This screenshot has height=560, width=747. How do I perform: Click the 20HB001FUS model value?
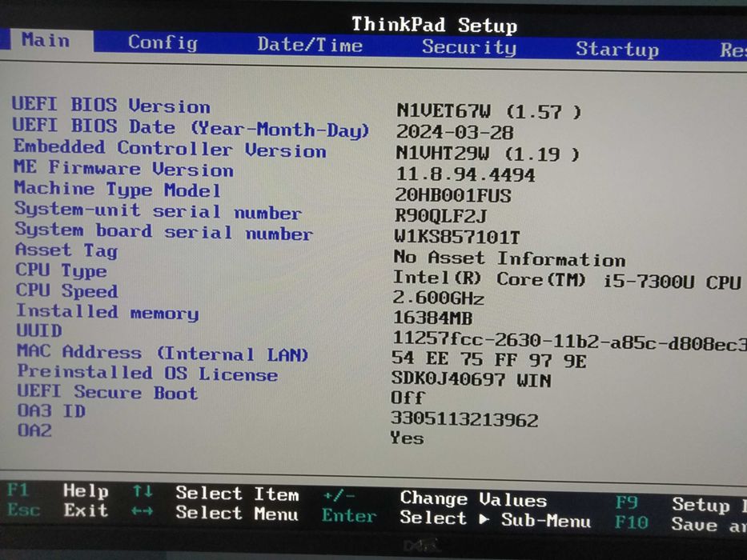[453, 196]
